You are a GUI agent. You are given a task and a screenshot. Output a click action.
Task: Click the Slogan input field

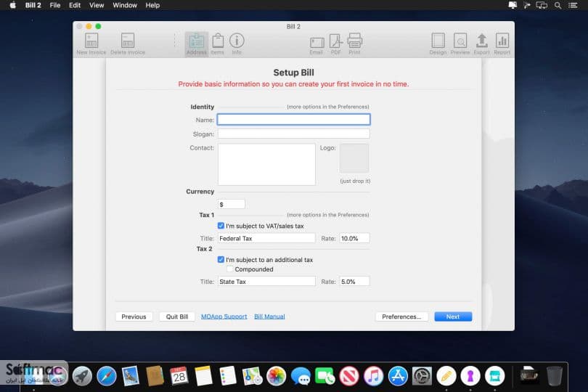293,134
